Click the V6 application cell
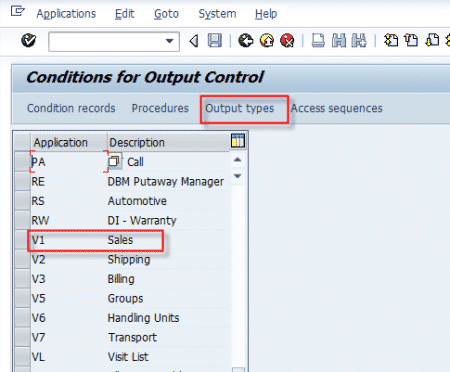This screenshot has height=372, width=450. (x=69, y=318)
